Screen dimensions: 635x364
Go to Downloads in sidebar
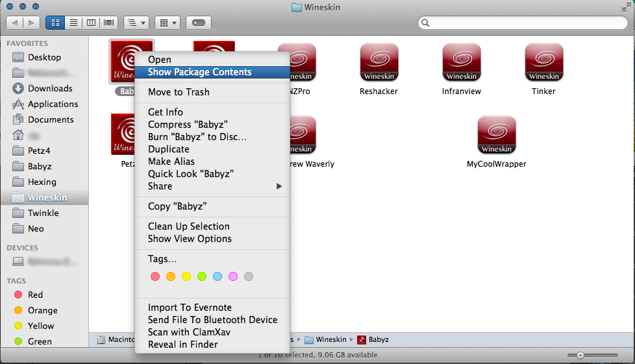(x=50, y=88)
